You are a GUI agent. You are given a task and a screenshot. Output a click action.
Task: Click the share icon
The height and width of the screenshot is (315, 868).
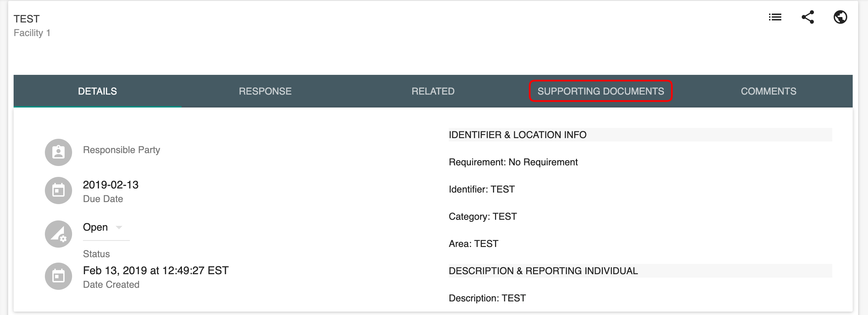click(x=807, y=17)
